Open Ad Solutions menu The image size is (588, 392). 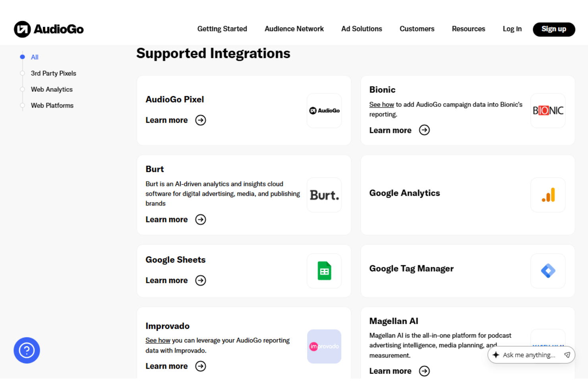[362, 29]
